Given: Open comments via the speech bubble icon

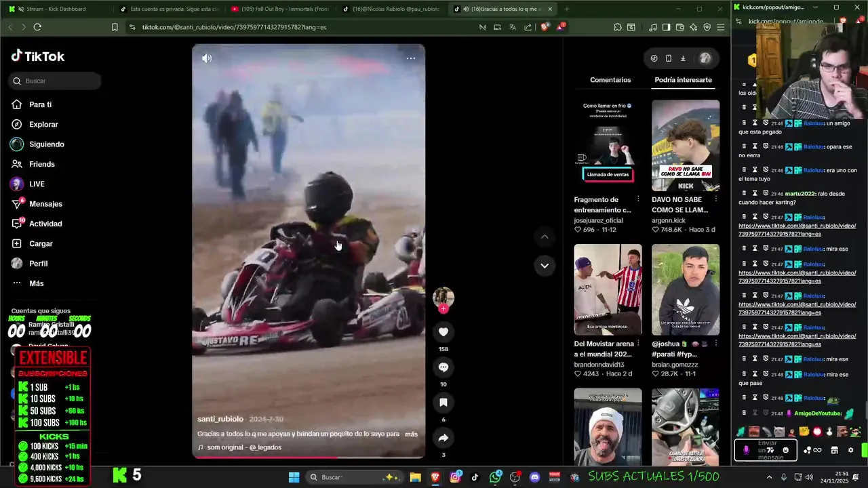Looking at the screenshot, I should pyautogui.click(x=443, y=367).
